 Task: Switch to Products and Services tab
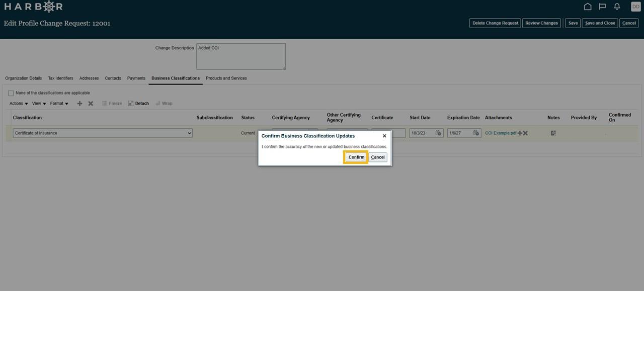226,78
